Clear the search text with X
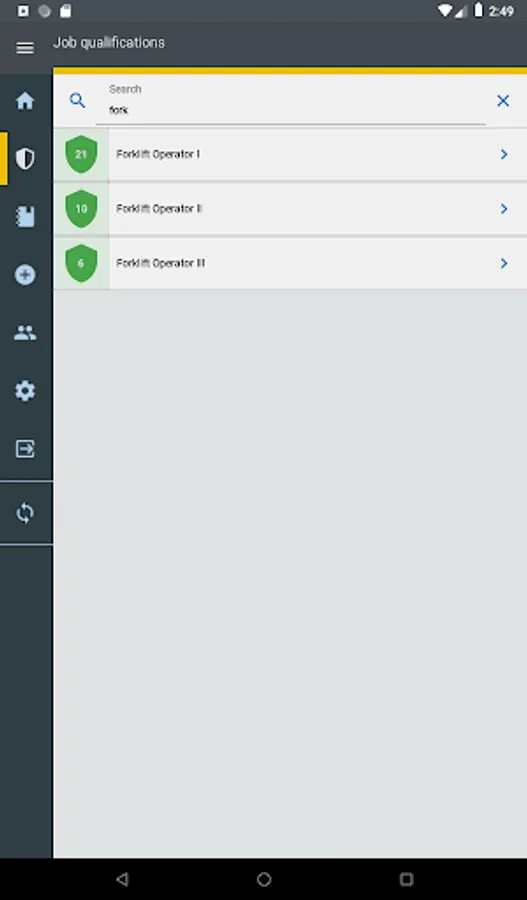The height and width of the screenshot is (900, 527). coord(503,101)
